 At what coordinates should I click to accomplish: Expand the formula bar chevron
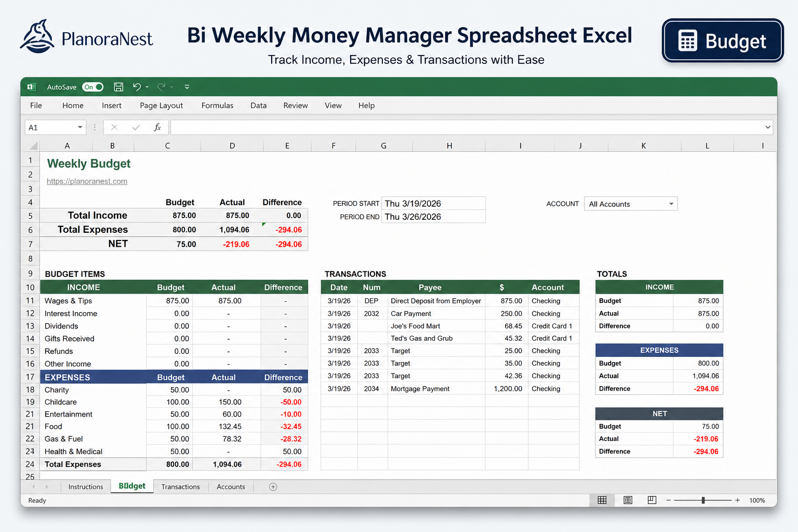point(768,127)
